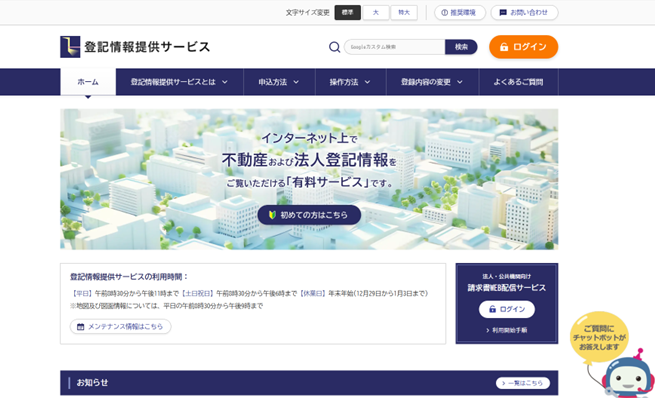
Task: Expand 申込方法 menu
Action: coord(279,82)
